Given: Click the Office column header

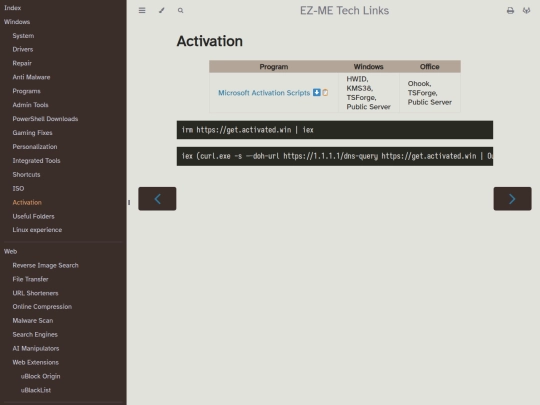Looking at the screenshot, I should pyautogui.click(x=429, y=66).
